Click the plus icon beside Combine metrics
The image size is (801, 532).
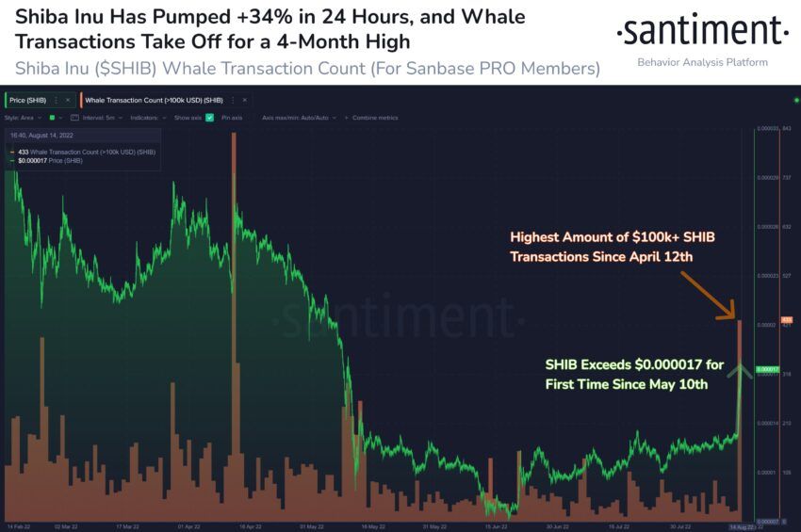tap(347, 118)
